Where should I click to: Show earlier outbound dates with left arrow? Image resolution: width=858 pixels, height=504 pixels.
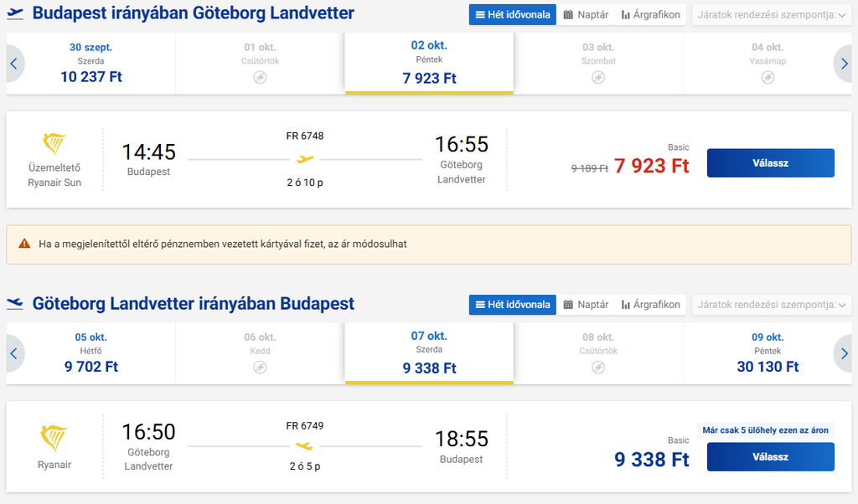coord(13,64)
